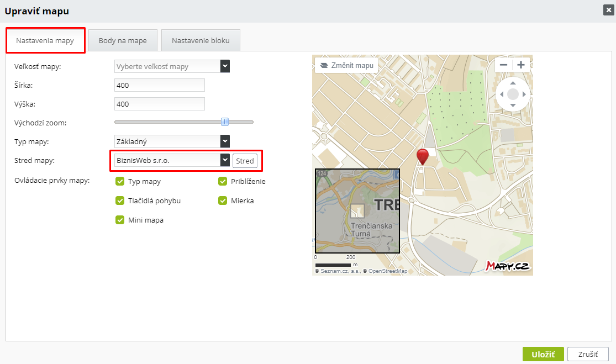Pan map up with compass arrow
The width and height of the screenshot is (616, 364).
(513, 83)
